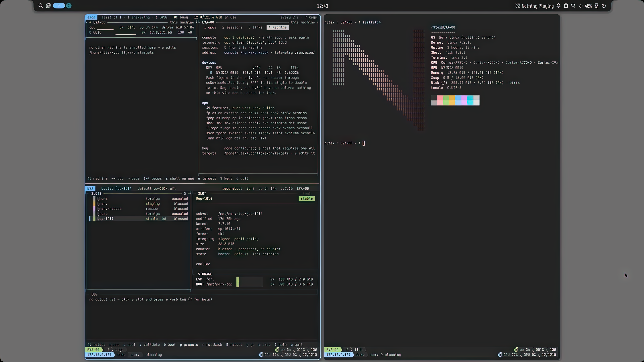Image resolution: width=644 pixels, height=362 pixels.
Task: Click 'nerv' window in left tmux status bar
Action: [135, 355]
